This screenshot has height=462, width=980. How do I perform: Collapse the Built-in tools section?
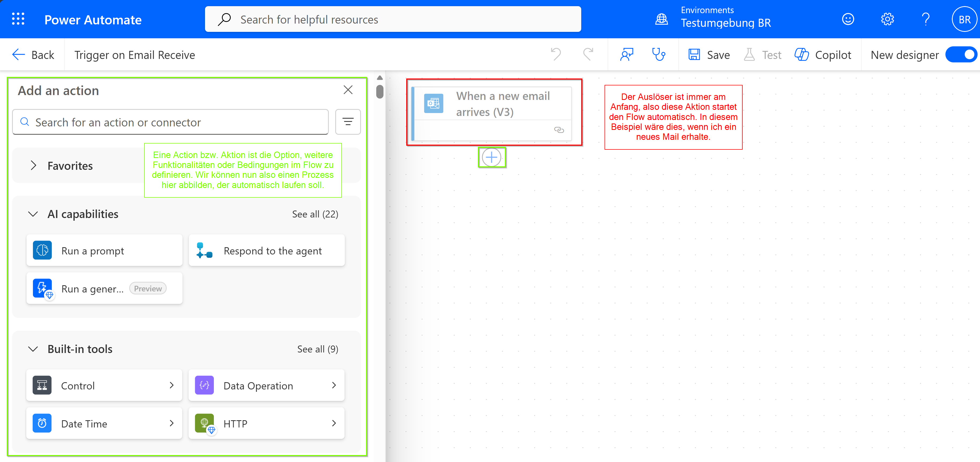click(x=33, y=349)
